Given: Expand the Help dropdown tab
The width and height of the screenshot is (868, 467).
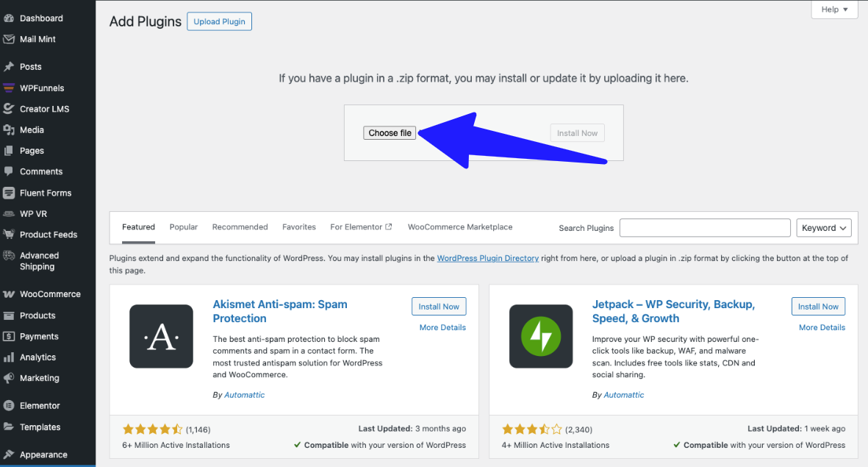Looking at the screenshot, I should [834, 10].
